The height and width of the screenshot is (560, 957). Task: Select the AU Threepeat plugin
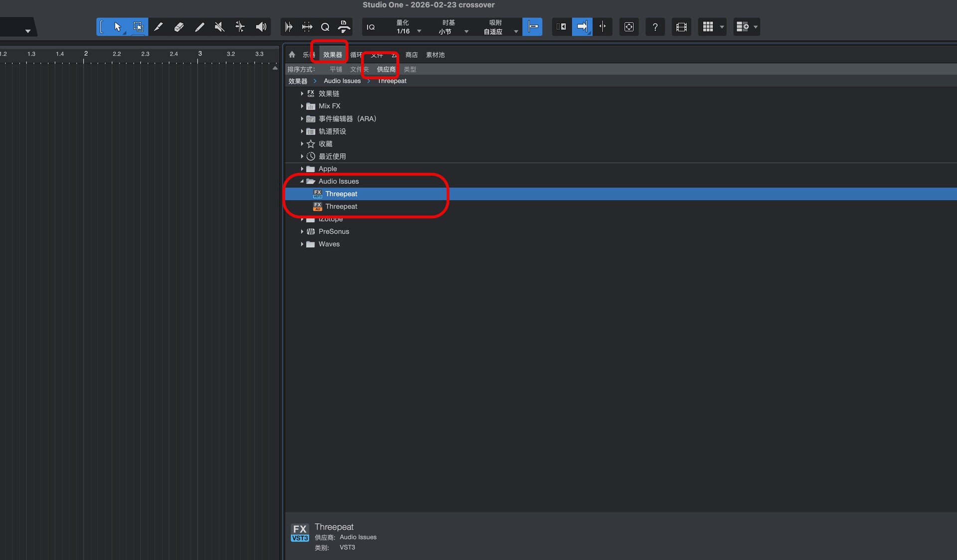pos(341,206)
